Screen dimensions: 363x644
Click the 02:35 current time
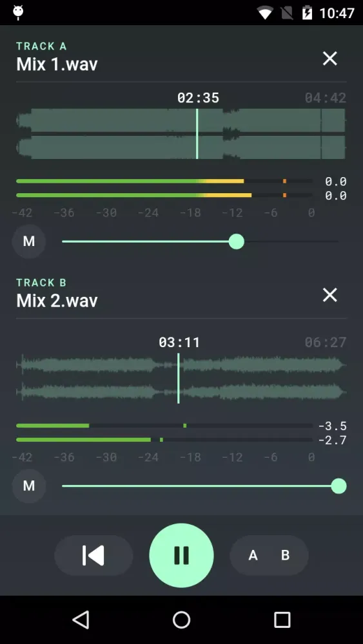click(x=198, y=98)
